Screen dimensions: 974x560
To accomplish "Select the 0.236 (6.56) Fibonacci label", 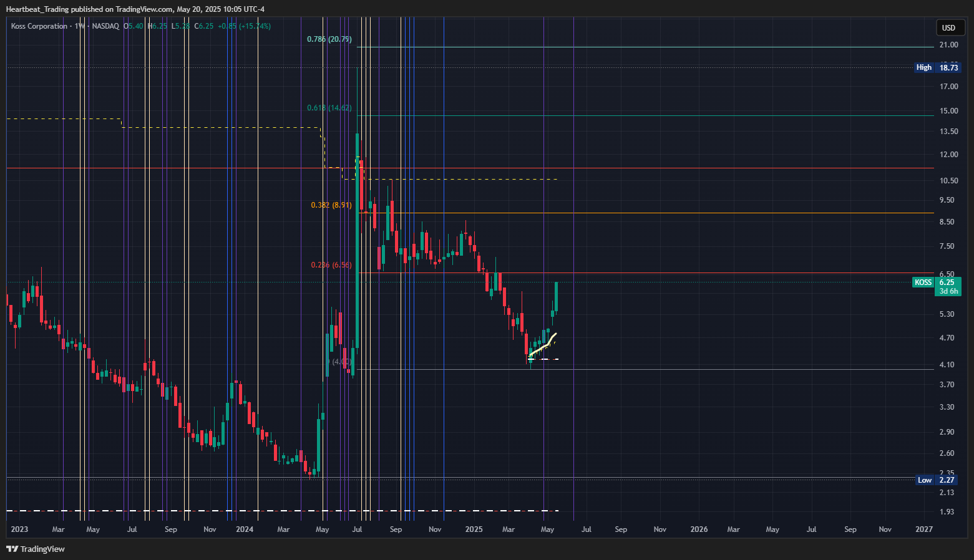I will (331, 265).
